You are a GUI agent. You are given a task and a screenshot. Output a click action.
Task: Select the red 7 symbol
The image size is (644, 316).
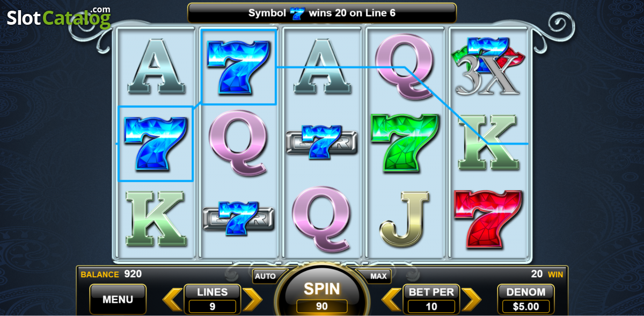tap(488, 219)
